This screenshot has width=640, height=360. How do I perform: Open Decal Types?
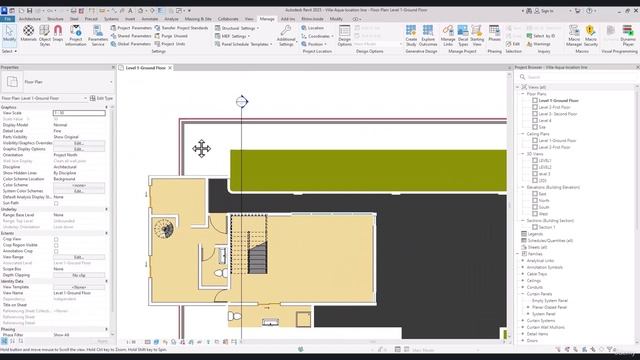click(x=463, y=35)
